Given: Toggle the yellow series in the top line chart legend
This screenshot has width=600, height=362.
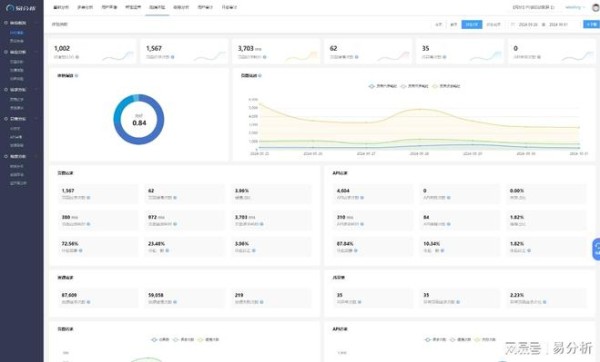Looking at the screenshot, I should click(446, 86).
